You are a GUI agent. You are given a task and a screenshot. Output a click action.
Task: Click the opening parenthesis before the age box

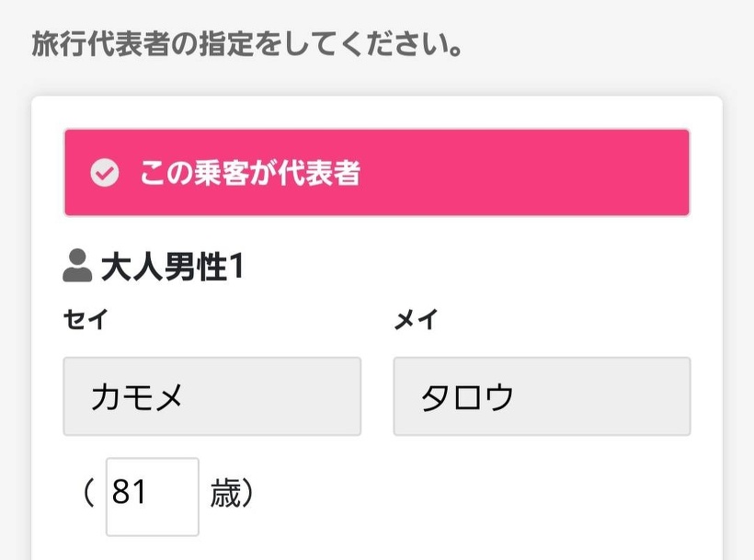88,494
